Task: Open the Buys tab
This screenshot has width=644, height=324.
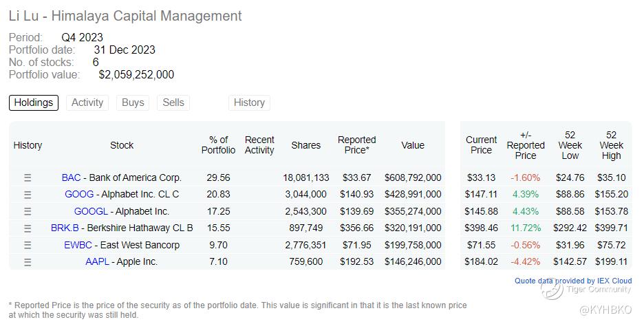Action: (x=133, y=102)
